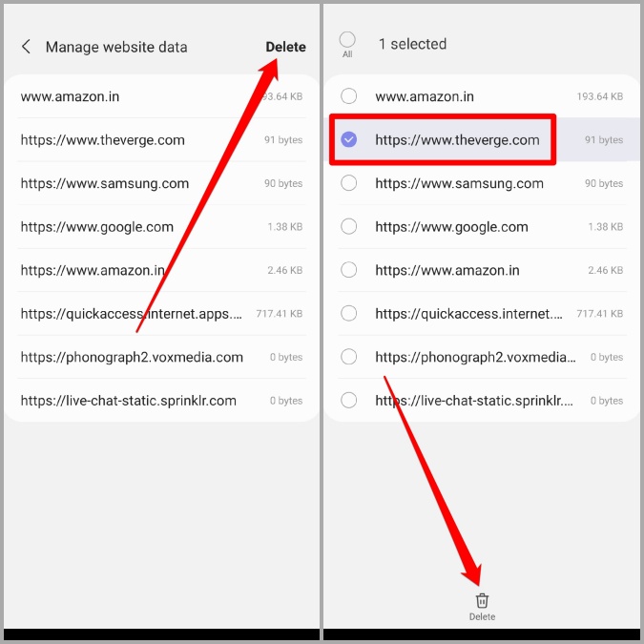Open www.amazon.in row in left list
The height and width of the screenshot is (644, 644).
click(161, 96)
